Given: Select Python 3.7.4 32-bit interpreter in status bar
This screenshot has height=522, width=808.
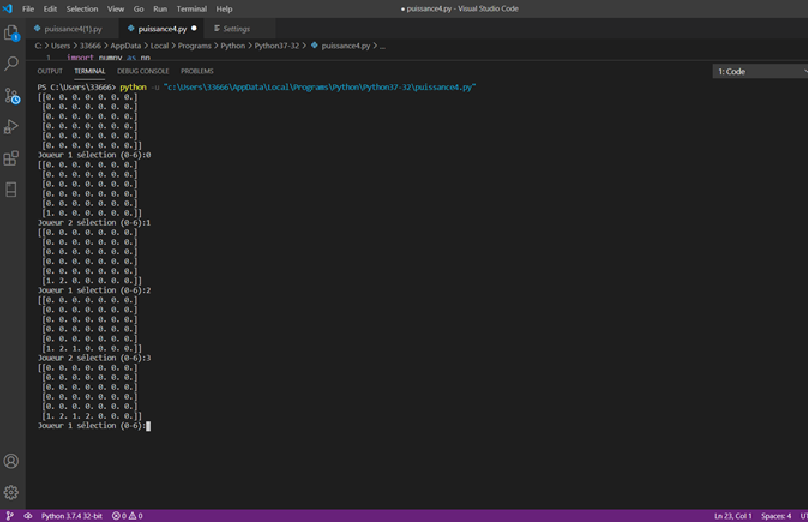Looking at the screenshot, I should [x=71, y=516].
